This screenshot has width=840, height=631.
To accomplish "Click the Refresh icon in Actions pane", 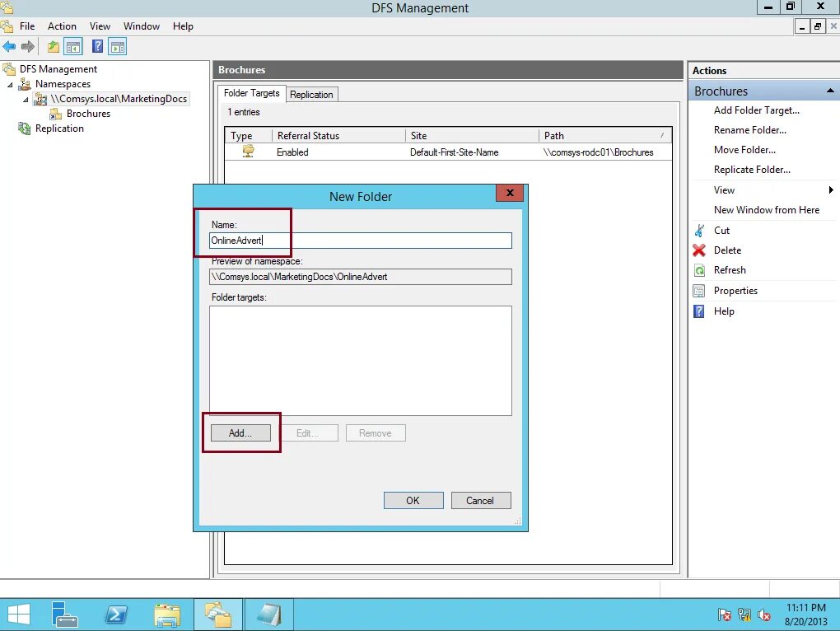I will pos(699,270).
